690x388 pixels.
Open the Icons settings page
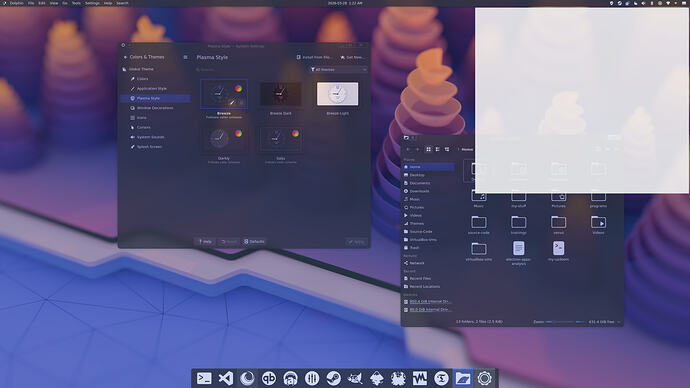pos(155,117)
